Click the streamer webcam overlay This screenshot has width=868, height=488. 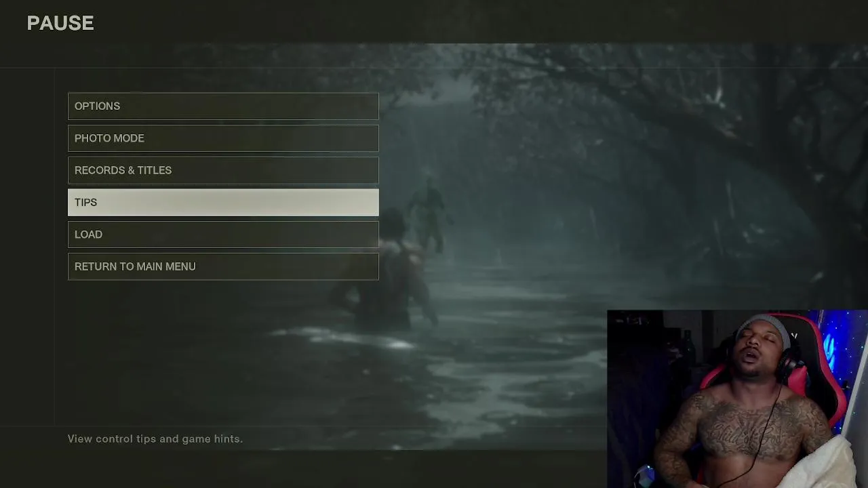coord(737,399)
